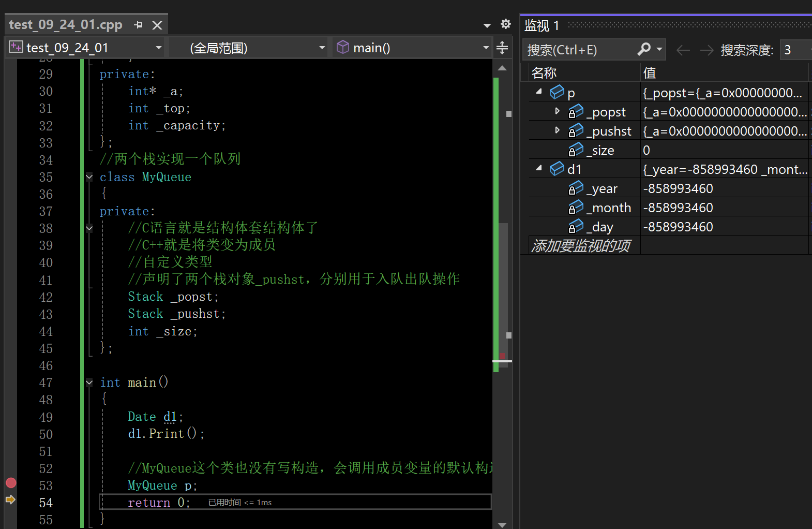Click the Stack _popst declaration line
The width and height of the screenshot is (812, 529).
[173, 297]
